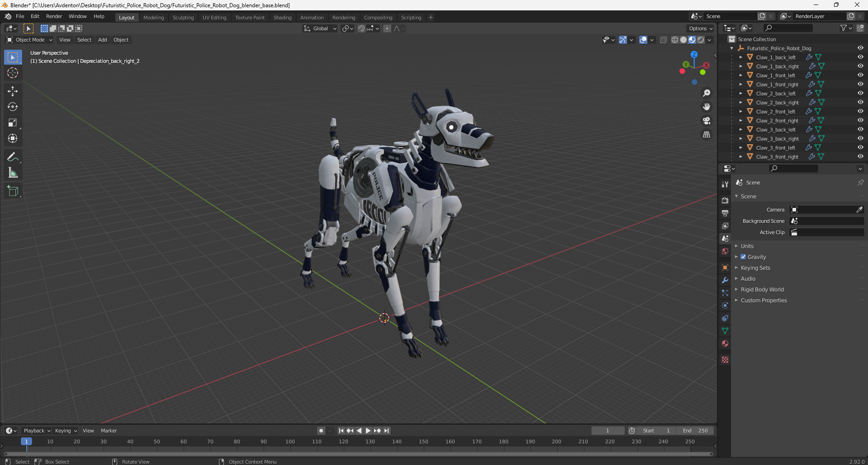
Task: Open the Render menu
Action: pyautogui.click(x=54, y=16)
